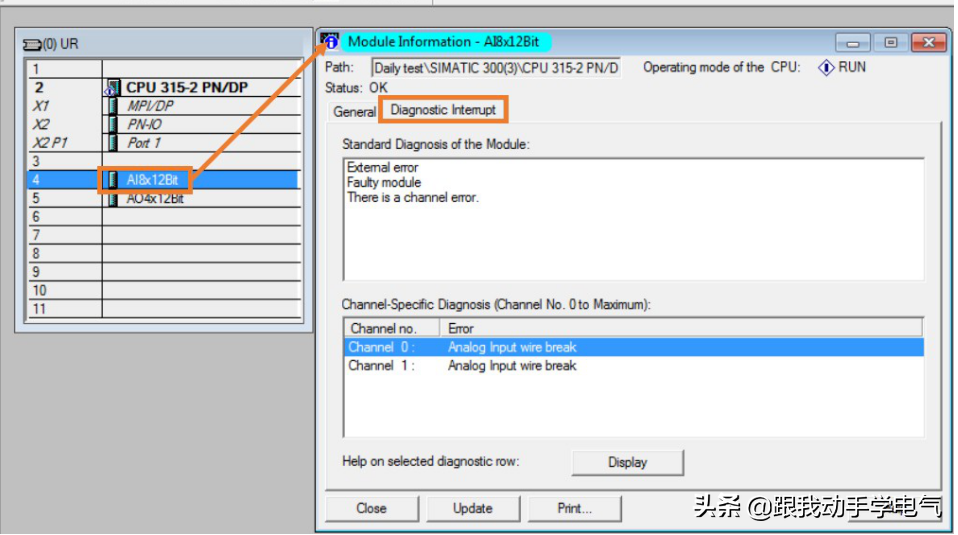Click the Path text field
Viewport: 958px width, 535px height.
coord(496,68)
